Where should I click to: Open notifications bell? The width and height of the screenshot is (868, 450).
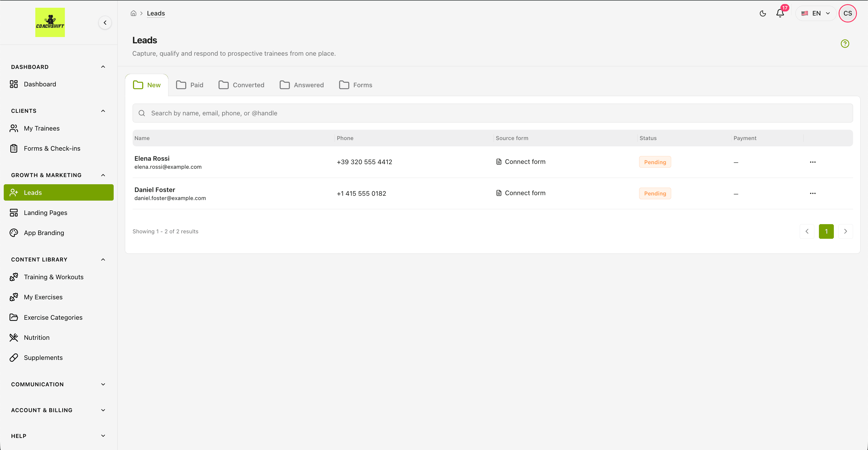click(780, 13)
